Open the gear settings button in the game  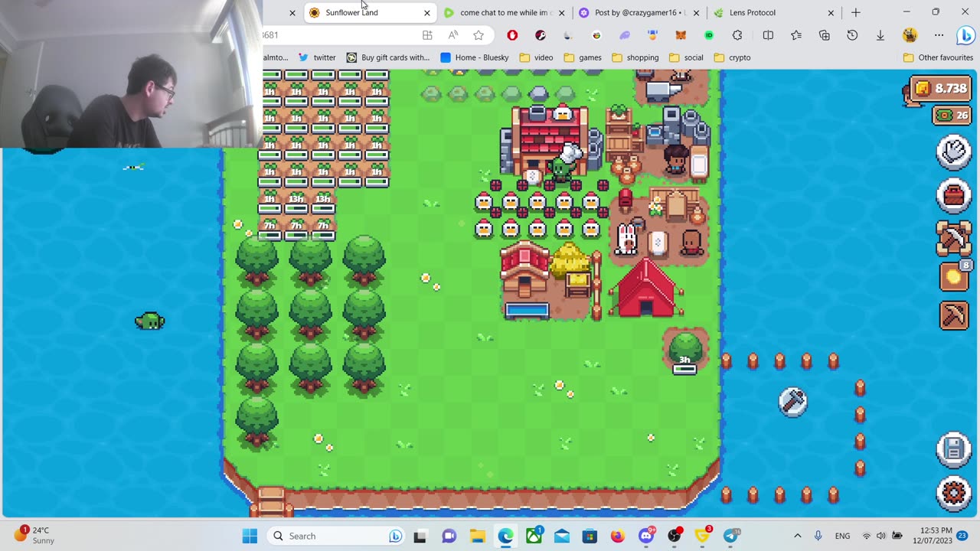[954, 492]
